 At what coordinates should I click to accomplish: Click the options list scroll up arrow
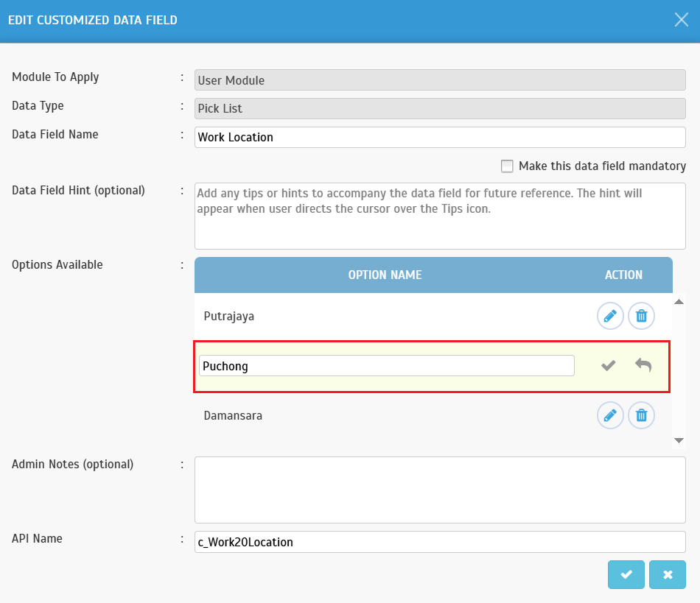pos(679,302)
